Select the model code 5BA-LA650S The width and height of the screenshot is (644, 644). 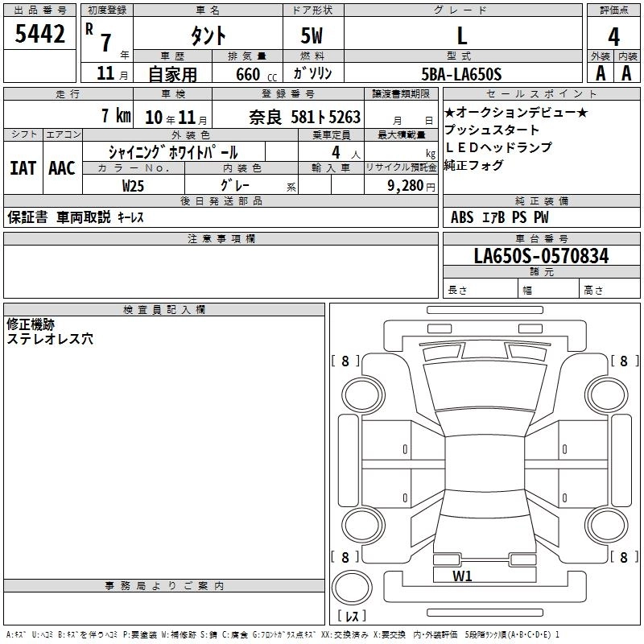pyautogui.click(x=461, y=74)
